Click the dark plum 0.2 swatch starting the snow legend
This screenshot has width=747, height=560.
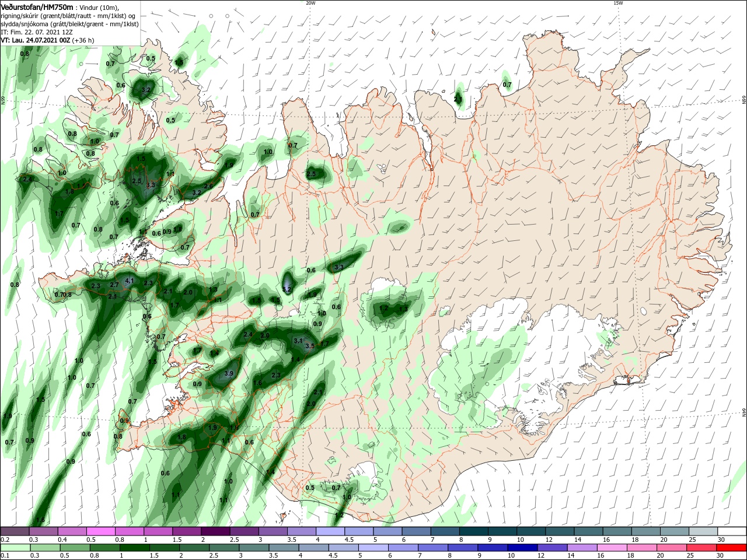pos(15,531)
